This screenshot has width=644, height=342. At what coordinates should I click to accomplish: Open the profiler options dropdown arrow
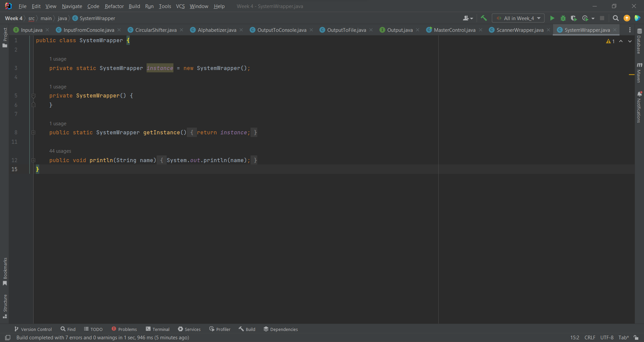coord(592,18)
